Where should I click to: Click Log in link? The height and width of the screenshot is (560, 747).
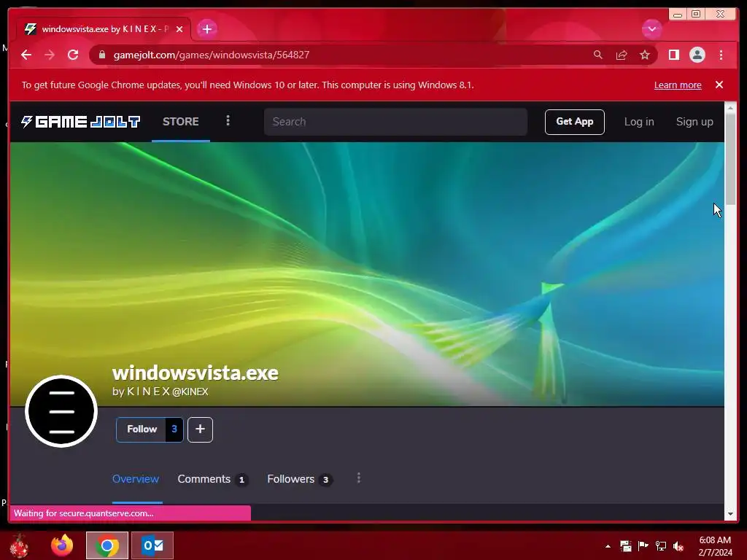[x=639, y=122]
